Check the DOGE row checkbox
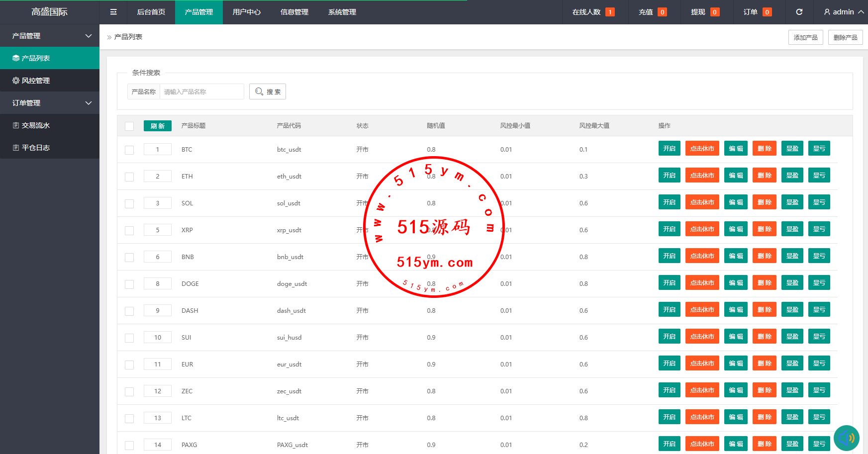The width and height of the screenshot is (868, 454). [x=129, y=284]
